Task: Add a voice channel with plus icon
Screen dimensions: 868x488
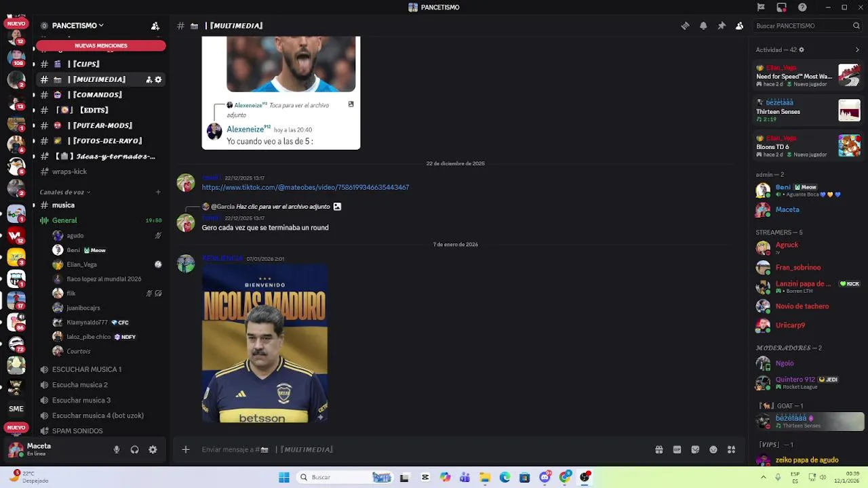Action: click(158, 192)
